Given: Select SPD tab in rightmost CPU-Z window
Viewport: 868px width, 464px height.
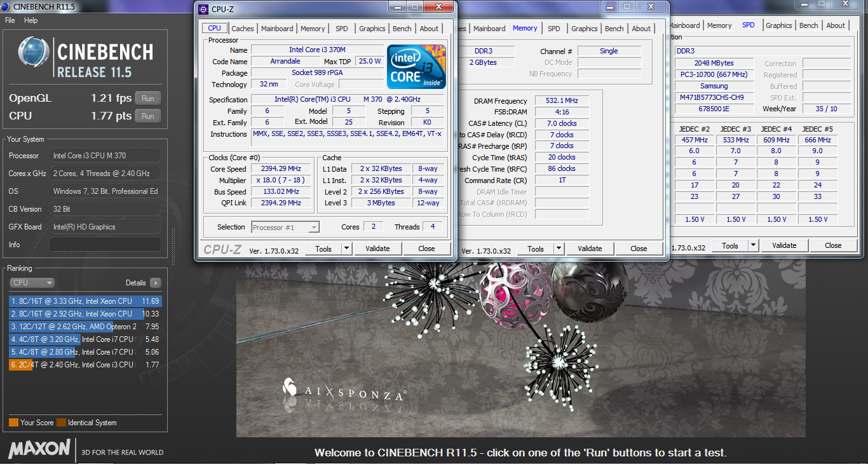Looking at the screenshot, I should 749,25.
